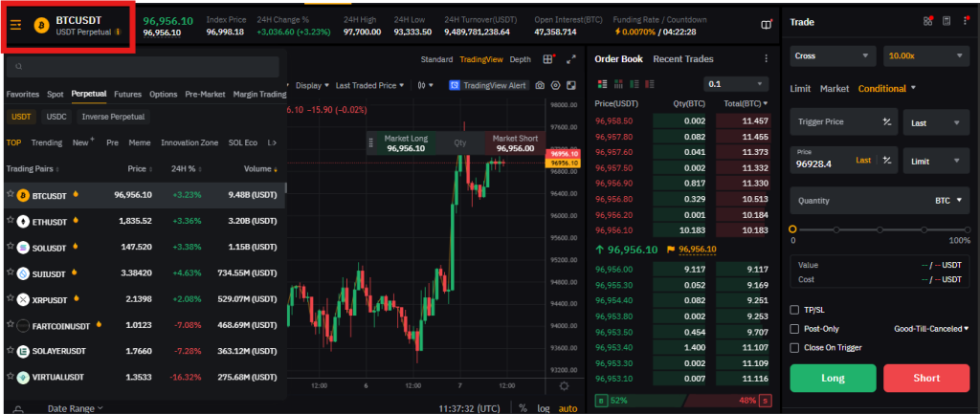Select Standard chart view
The image size is (980, 414).
436,59
